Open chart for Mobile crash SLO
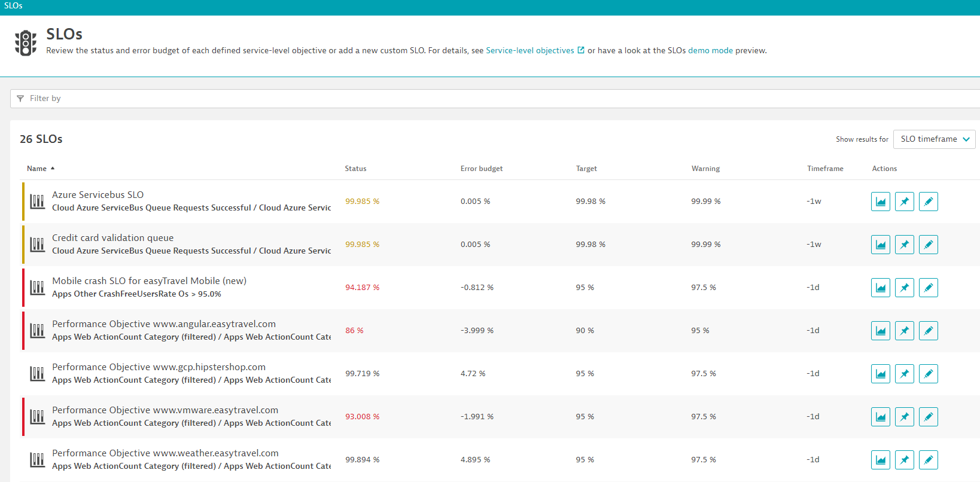Image resolution: width=980 pixels, height=482 pixels. [881, 288]
